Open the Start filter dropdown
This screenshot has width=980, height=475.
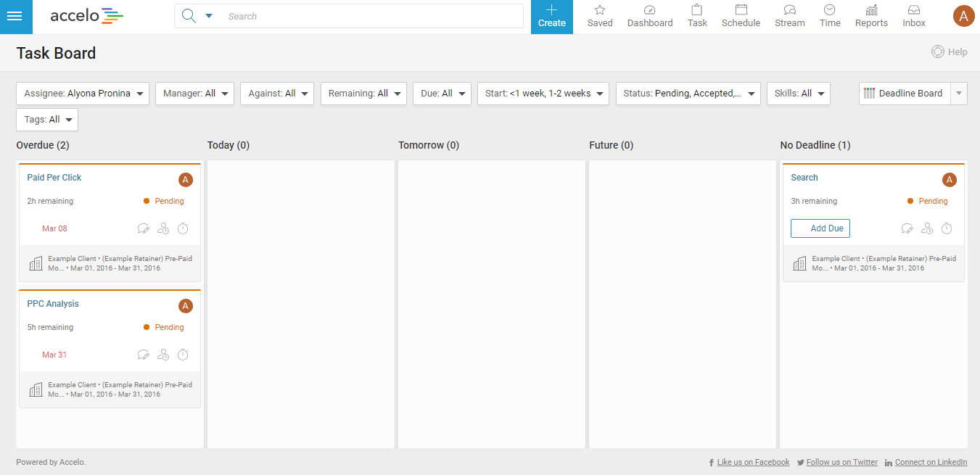pos(543,94)
